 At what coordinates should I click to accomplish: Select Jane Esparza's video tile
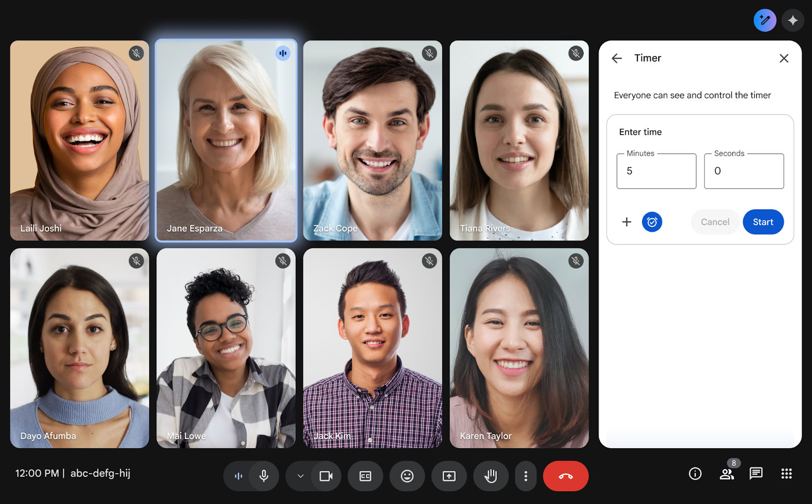[226, 140]
